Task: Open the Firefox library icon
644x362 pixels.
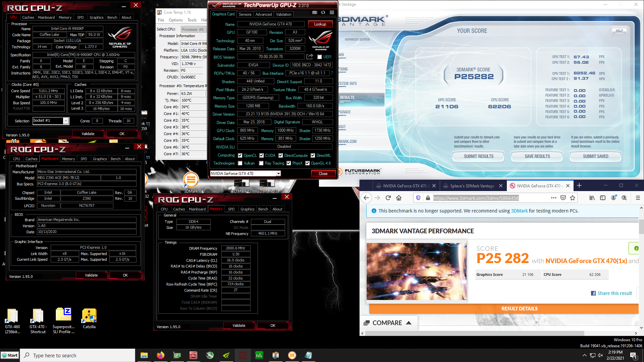Action: (592, 198)
